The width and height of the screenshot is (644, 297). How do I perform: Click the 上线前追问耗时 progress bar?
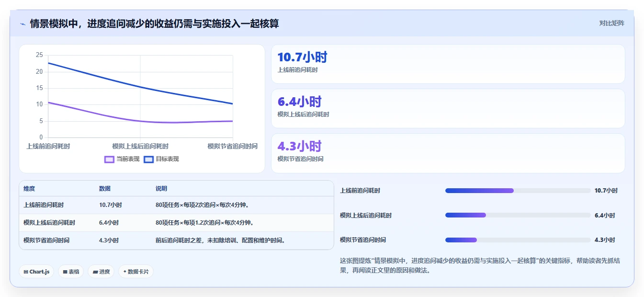(x=518, y=191)
